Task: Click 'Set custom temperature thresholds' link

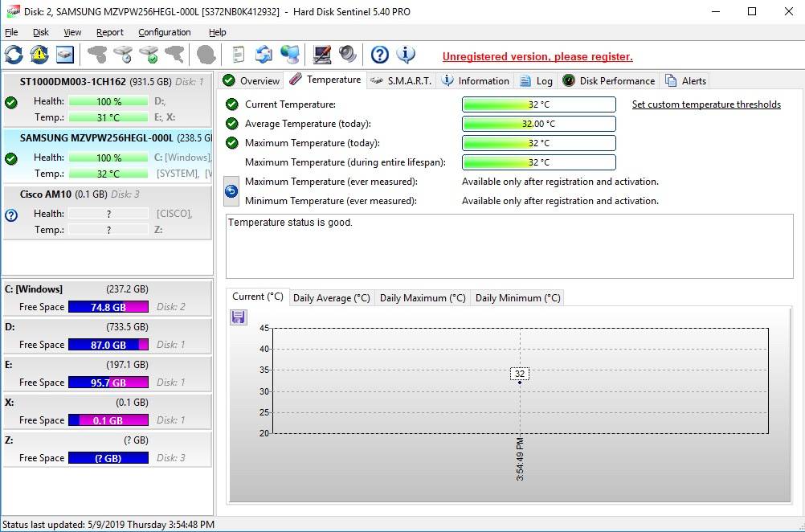Action: (706, 104)
